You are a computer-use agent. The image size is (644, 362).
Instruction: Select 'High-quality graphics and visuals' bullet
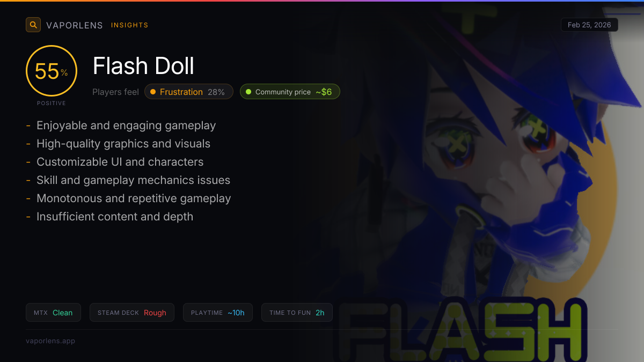pyautogui.click(x=123, y=144)
